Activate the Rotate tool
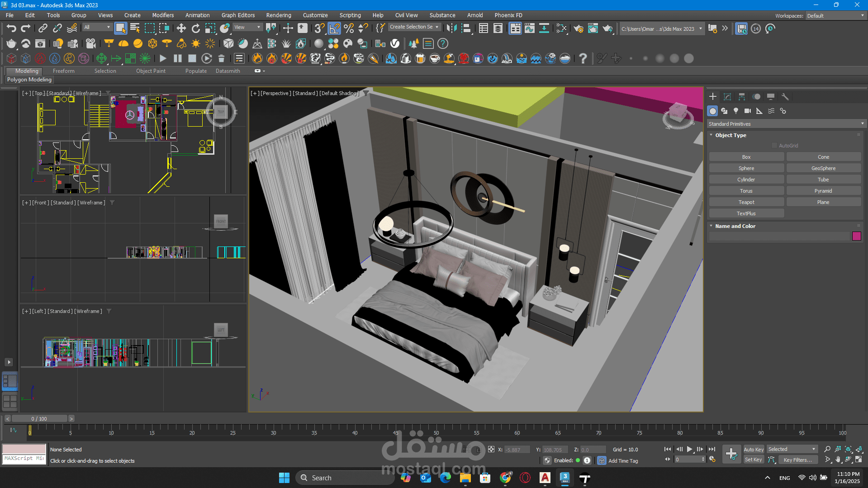 pos(196,28)
